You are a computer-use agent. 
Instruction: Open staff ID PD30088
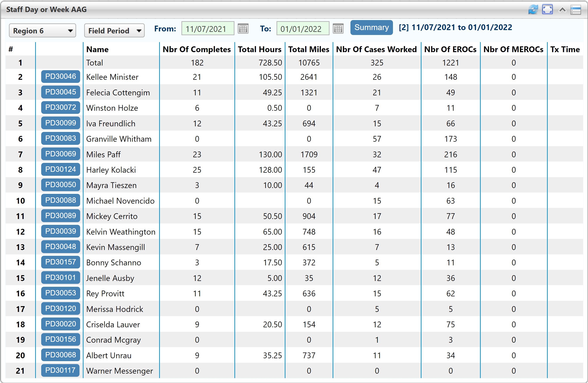click(61, 200)
